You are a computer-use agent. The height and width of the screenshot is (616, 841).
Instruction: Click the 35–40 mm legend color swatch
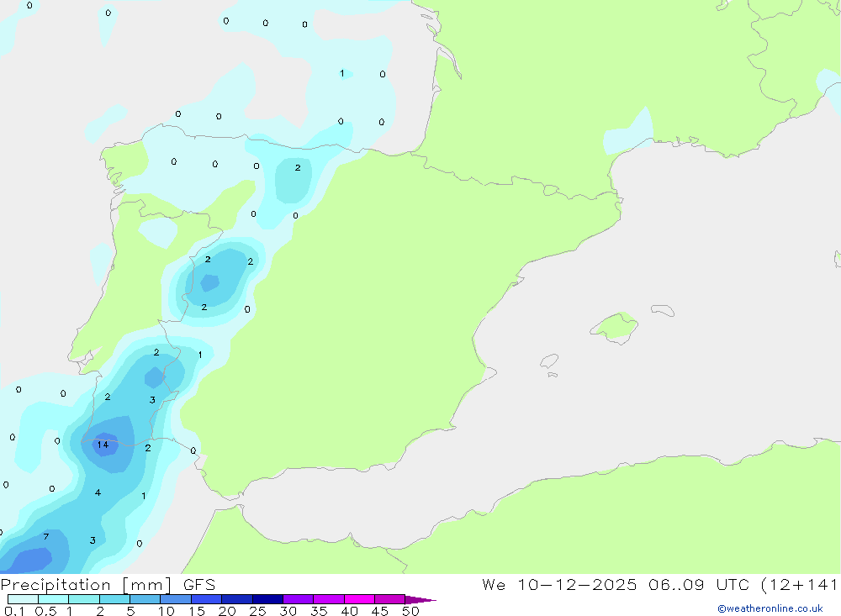coord(329,599)
